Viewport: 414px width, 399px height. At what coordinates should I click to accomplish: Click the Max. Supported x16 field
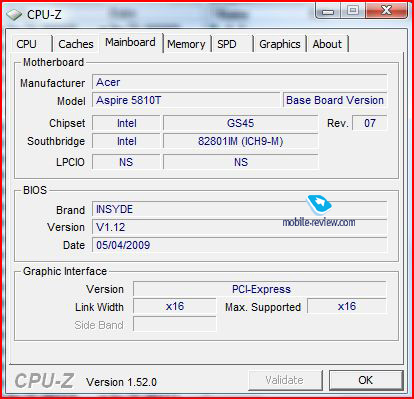pos(347,306)
